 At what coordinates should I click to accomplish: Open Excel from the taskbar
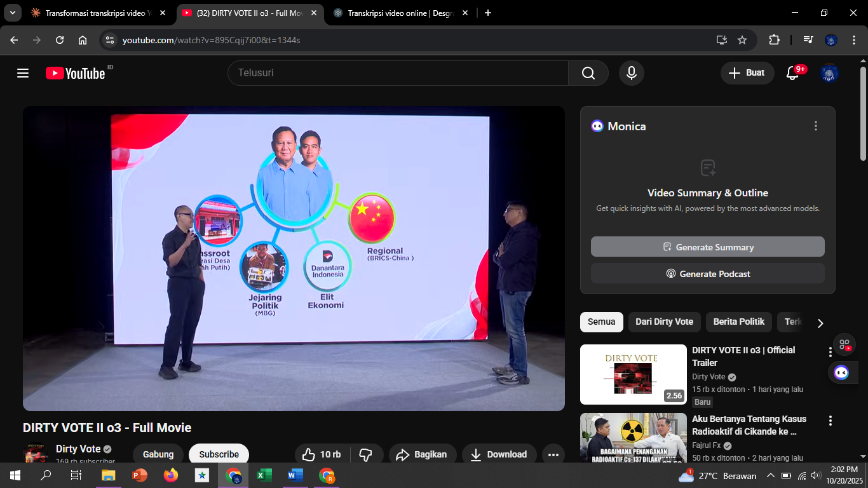264,475
